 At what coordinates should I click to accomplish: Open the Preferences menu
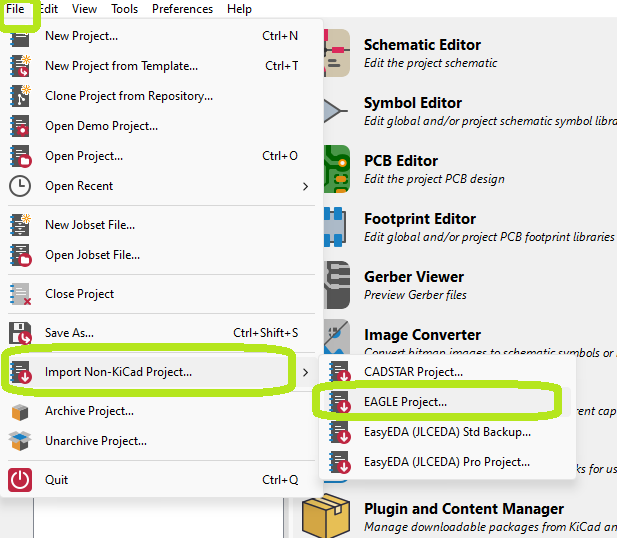coord(182,9)
